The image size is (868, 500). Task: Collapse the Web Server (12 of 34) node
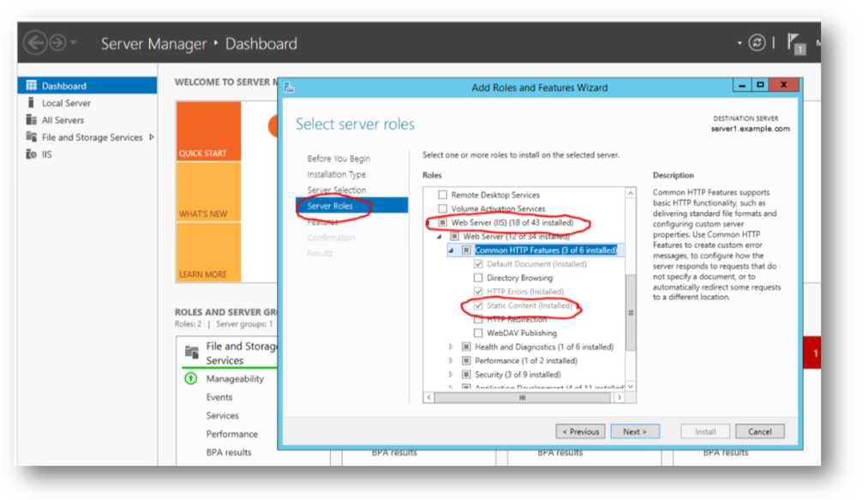click(x=440, y=237)
